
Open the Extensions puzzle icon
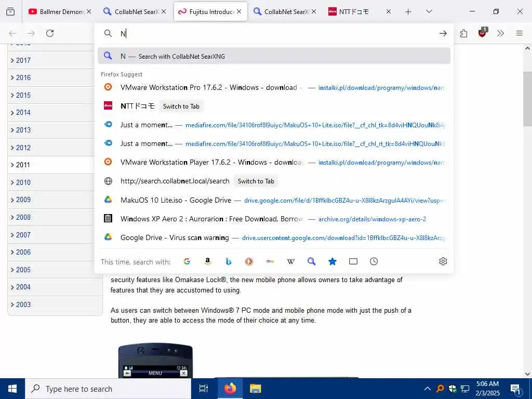point(463,33)
